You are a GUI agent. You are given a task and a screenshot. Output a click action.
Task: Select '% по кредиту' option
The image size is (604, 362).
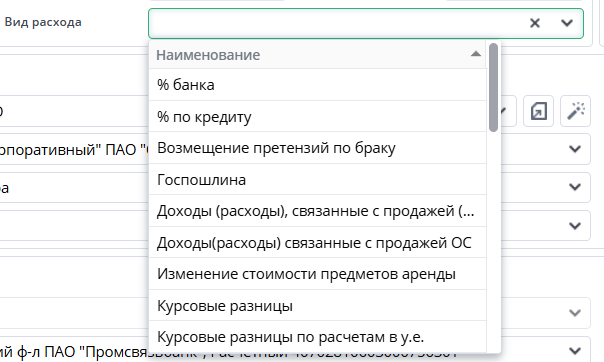(317, 116)
